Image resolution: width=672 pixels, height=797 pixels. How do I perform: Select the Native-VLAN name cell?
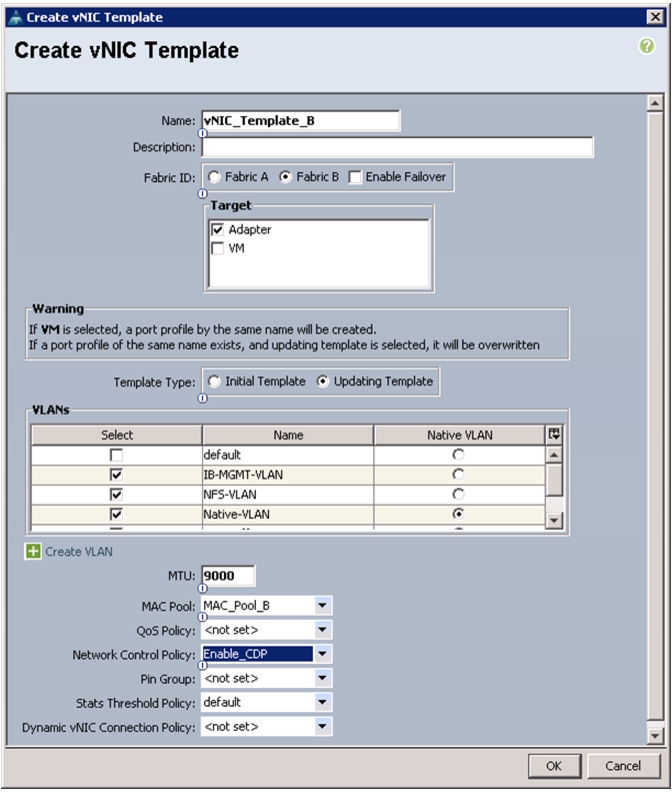pos(288,514)
